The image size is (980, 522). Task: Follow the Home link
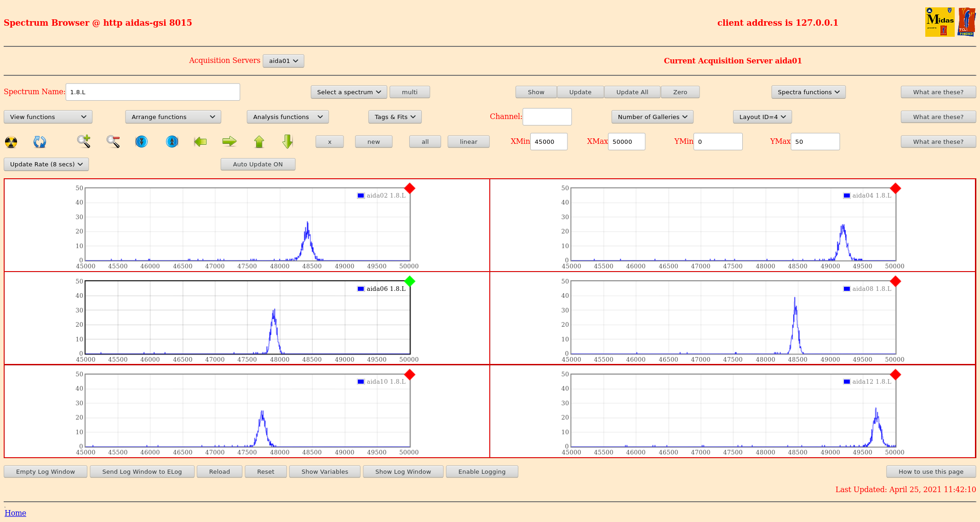click(x=15, y=513)
